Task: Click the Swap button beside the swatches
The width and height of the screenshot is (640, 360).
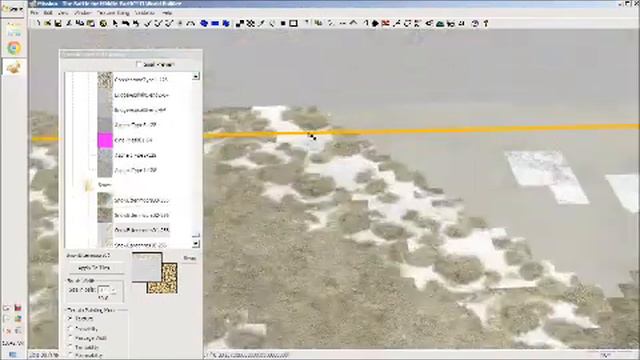Action: pyautogui.click(x=189, y=258)
